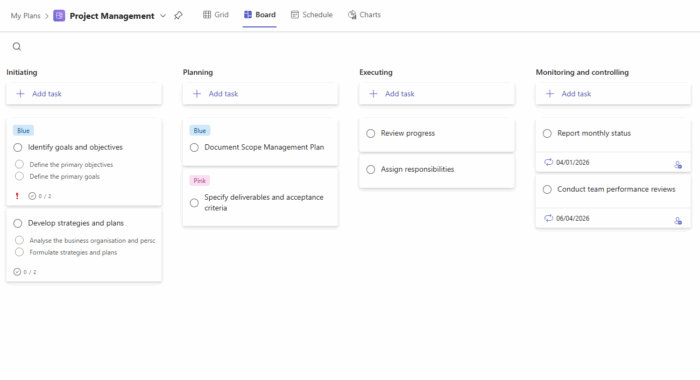Mark Document Scope Management Plan complete
Image resolution: width=700 pixels, height=380 pixels.
click(x=194, y=147)
